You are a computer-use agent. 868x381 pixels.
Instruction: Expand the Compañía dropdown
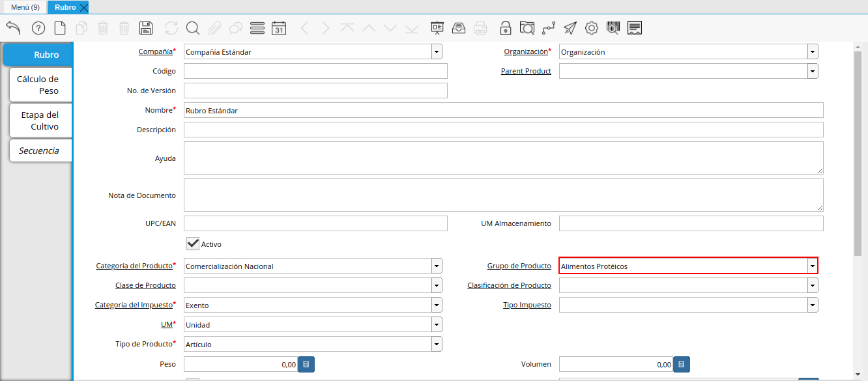point(437,52)
